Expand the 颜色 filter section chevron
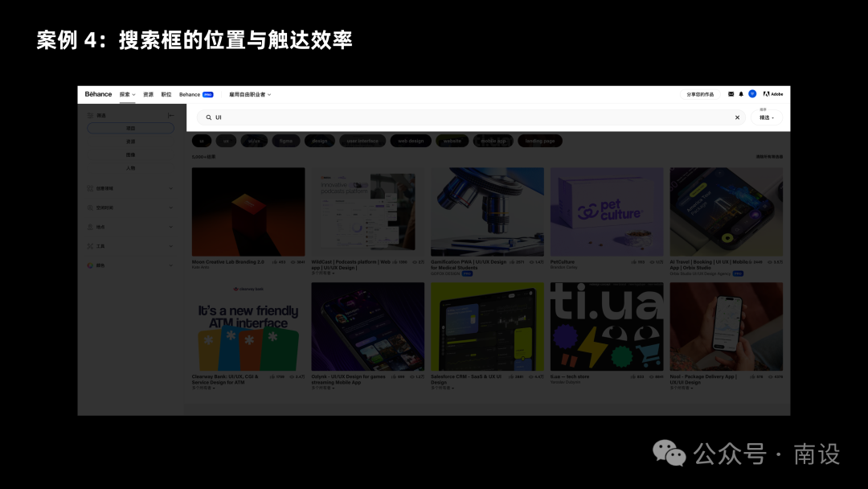Image resolution: width=868 pixels, height=489 pixels. click(171, 265)
